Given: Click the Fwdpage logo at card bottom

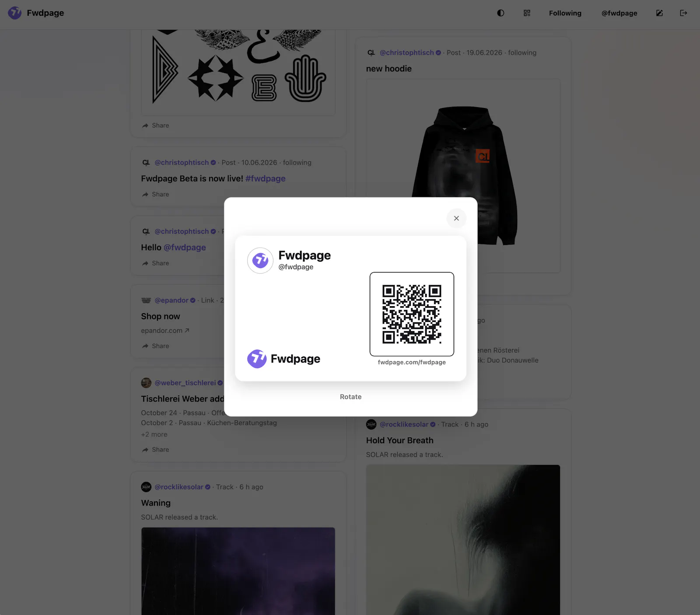Looking at the screenshot, I should (x=283, y=359).
